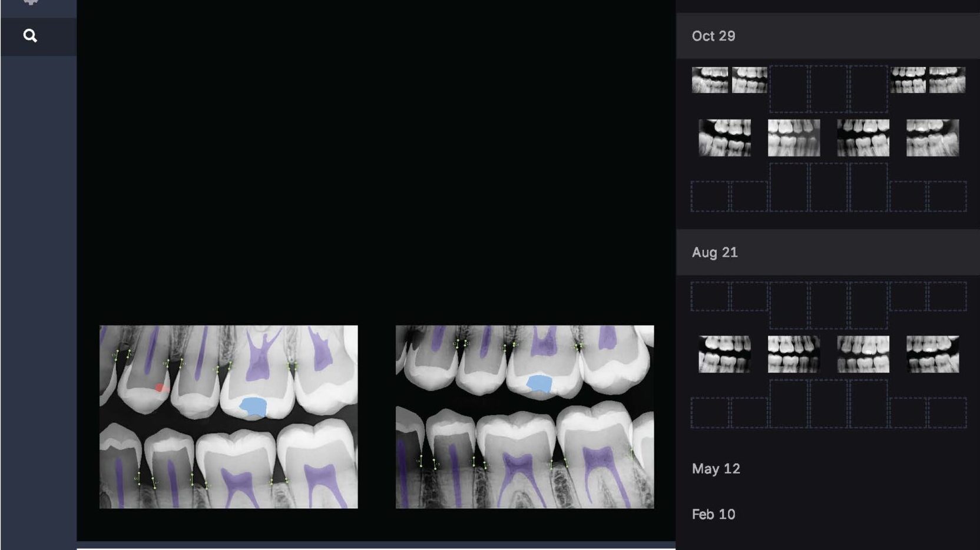
Task: Select the left bitewing x-ray with red caries mark
Action: [x=229, y=417]
